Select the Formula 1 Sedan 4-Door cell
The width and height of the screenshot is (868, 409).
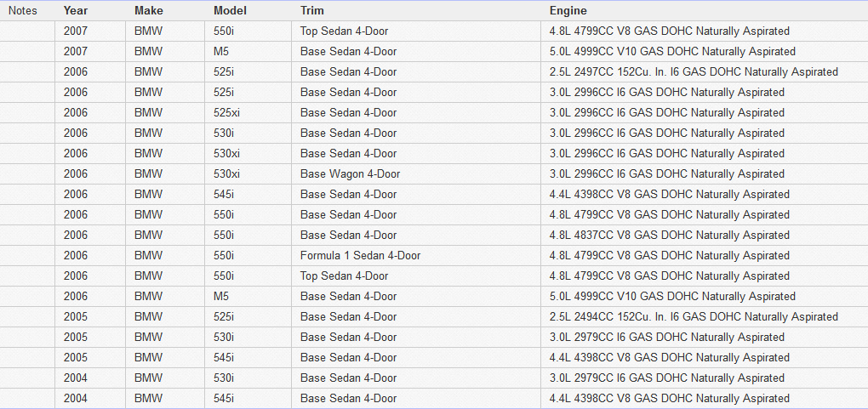click(360, 256)
